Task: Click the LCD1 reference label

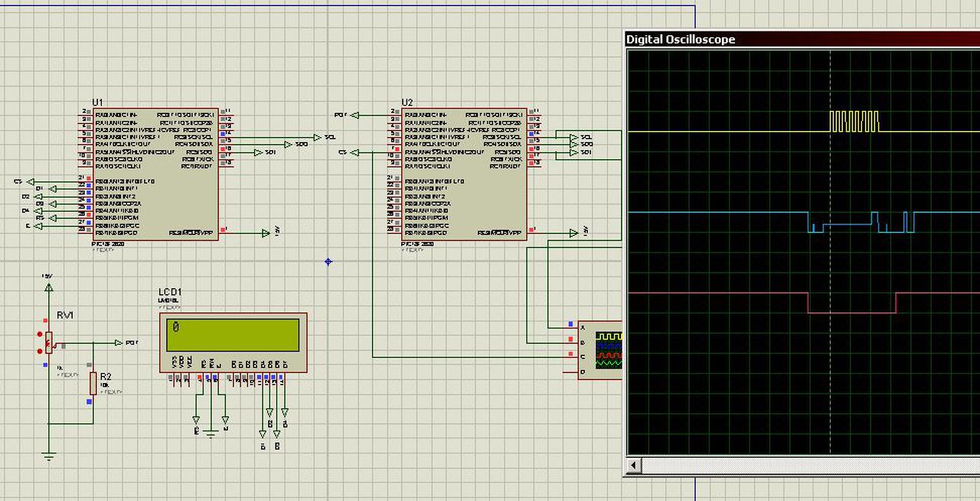Action: tap(170, 292)
